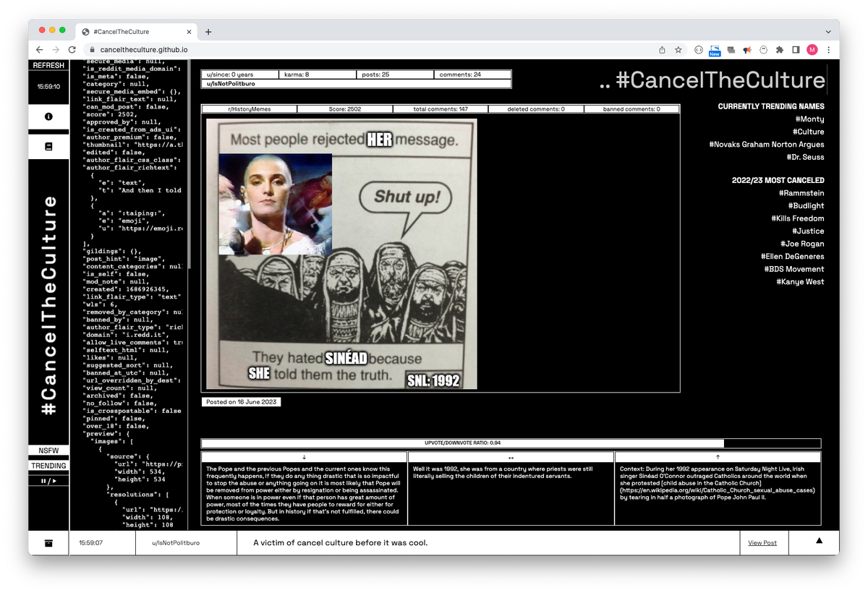
Task: Select #Dr. Seuss trending name
Action: pos(805,157)
